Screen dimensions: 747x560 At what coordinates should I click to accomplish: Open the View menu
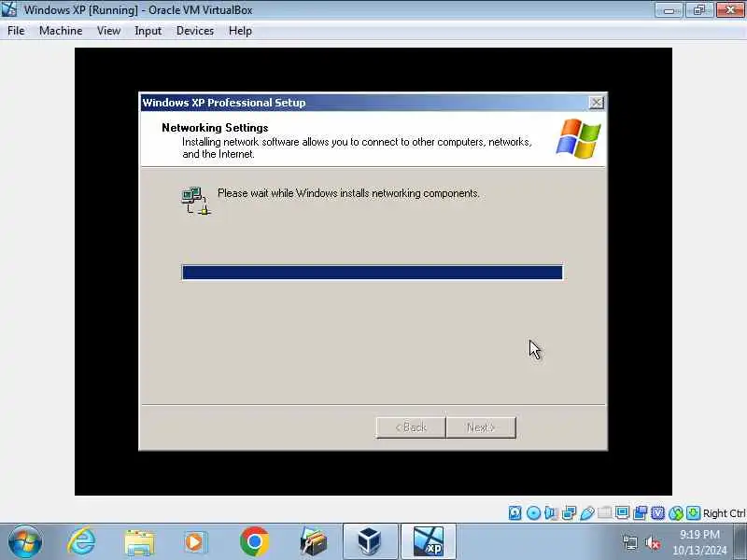point(108,31)
